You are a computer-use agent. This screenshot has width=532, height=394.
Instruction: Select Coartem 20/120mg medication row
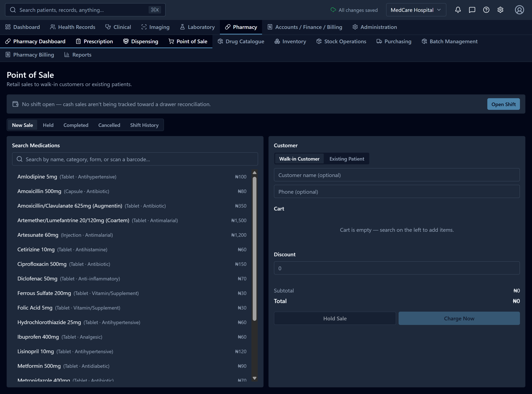pos(132,220)
